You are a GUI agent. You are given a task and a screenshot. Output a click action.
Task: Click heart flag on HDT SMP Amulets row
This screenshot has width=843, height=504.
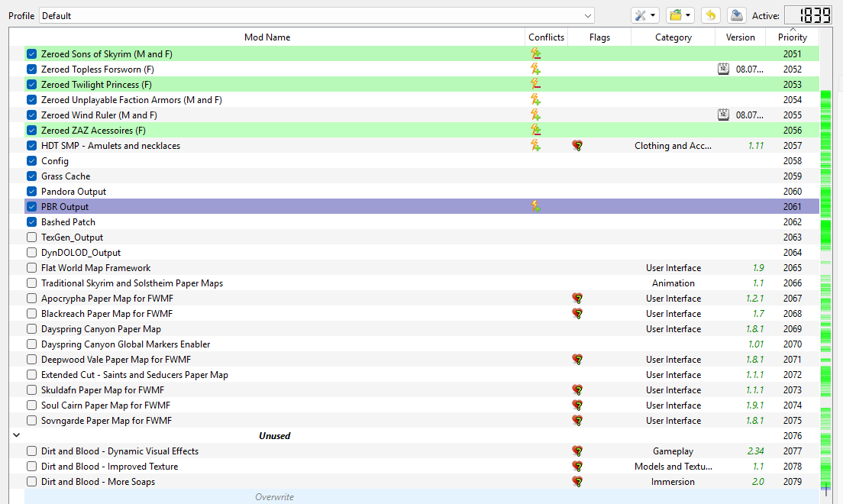point(577,145)
